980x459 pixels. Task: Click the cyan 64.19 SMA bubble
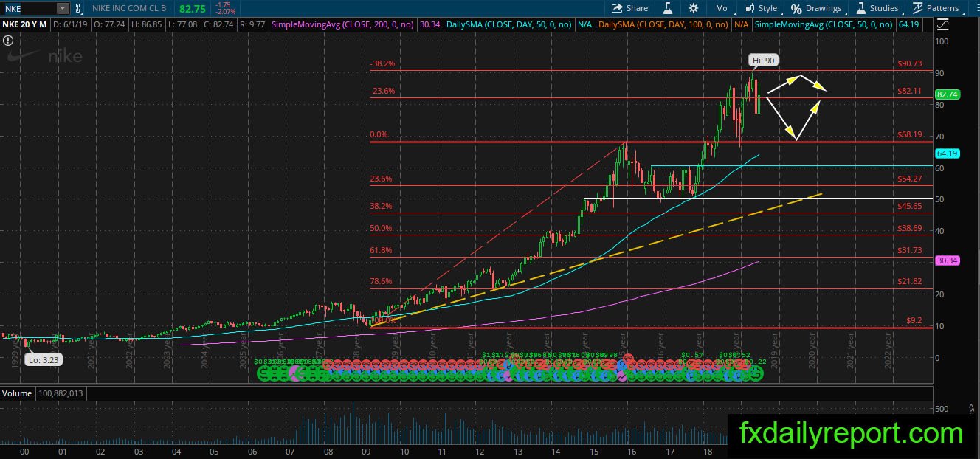tap(946, 153)
